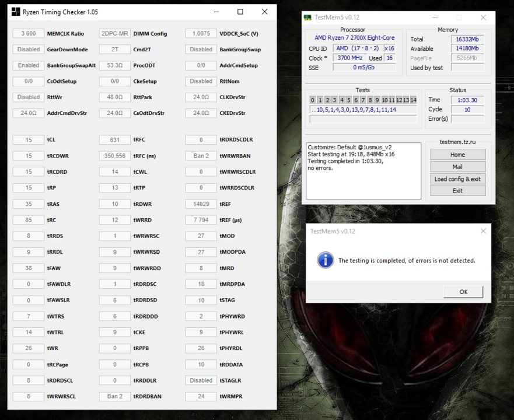This screenshot has height=420, width=514.
Task: Click the tSTAGLR Disabled field
Action: click(201, 380)
